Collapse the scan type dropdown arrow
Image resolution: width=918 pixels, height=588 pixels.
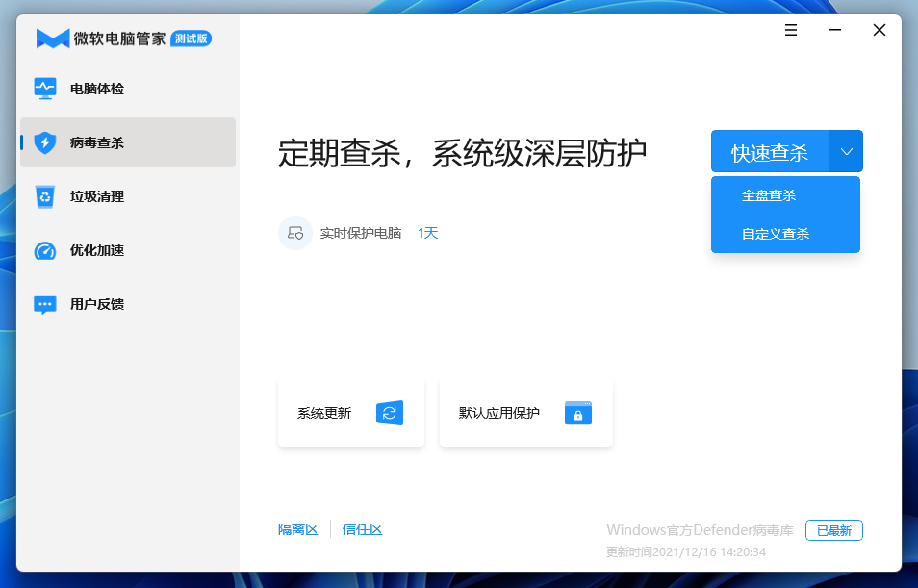pos(846,152)
